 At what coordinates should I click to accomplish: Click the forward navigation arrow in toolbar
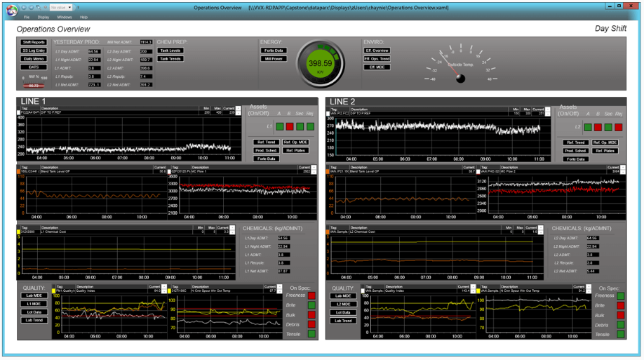pos(31,8)
